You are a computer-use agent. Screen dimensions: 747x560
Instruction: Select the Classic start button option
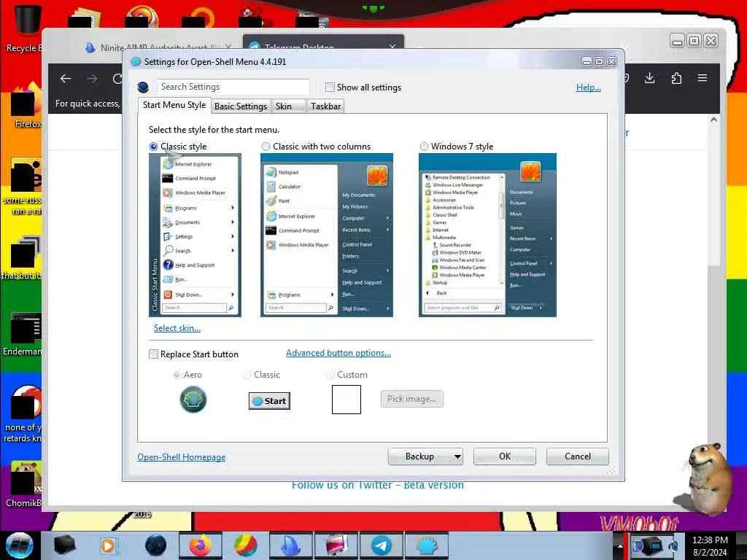[x=247, y=375]
